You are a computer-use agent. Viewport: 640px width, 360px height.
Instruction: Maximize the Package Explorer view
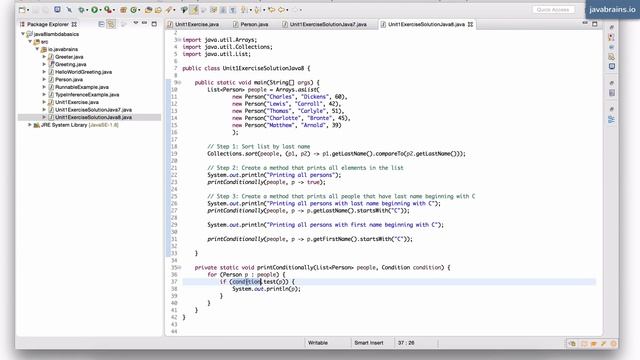(154, 24)
